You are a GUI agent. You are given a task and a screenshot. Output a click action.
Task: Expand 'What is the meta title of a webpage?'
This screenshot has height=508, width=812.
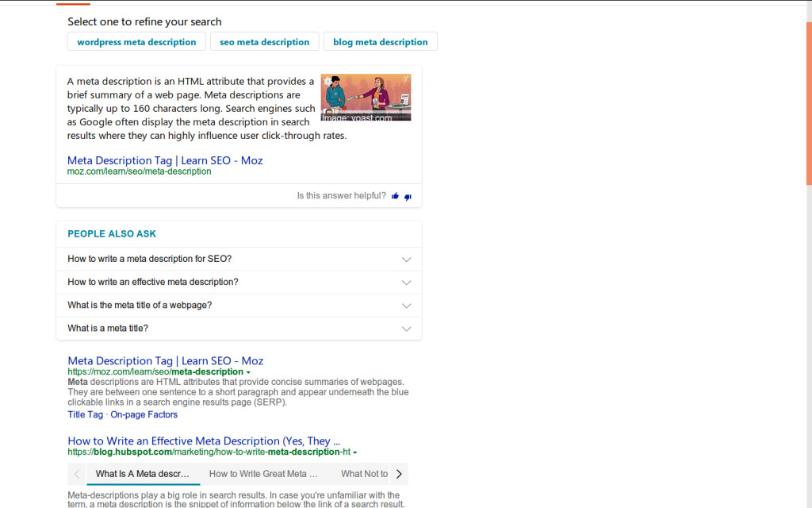point(406,306)
